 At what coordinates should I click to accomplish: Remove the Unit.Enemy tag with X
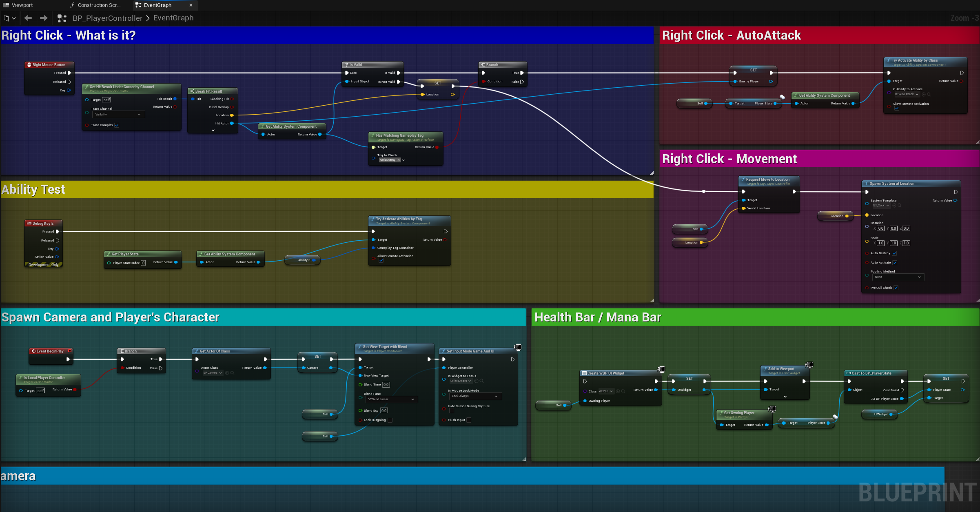399,160
